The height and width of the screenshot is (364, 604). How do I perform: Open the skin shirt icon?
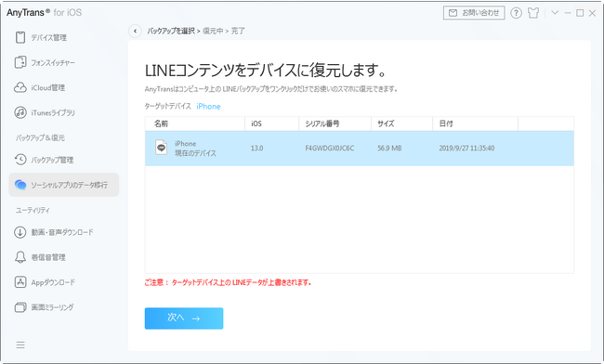coord(533,13)
